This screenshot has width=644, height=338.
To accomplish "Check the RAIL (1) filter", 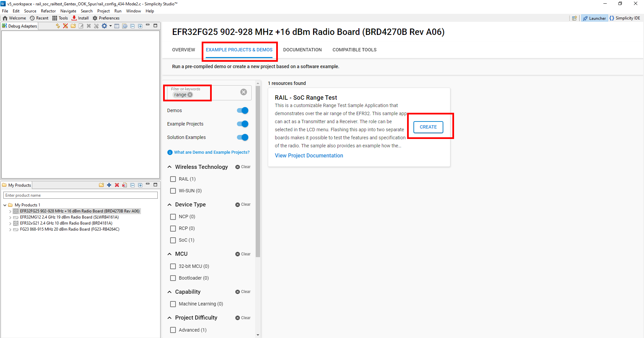I will (173, 179).
